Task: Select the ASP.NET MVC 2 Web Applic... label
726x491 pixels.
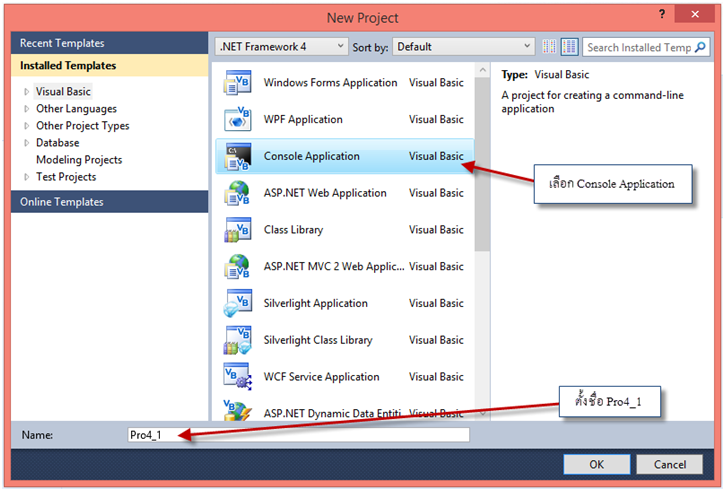Action: (334, 266)
